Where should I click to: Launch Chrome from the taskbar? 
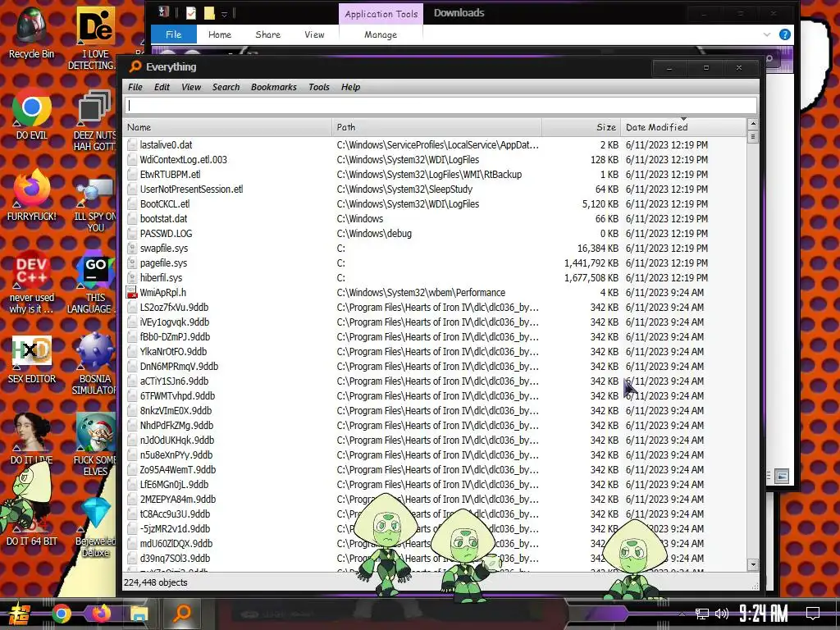pyautogui.click(x=61, y=614)
